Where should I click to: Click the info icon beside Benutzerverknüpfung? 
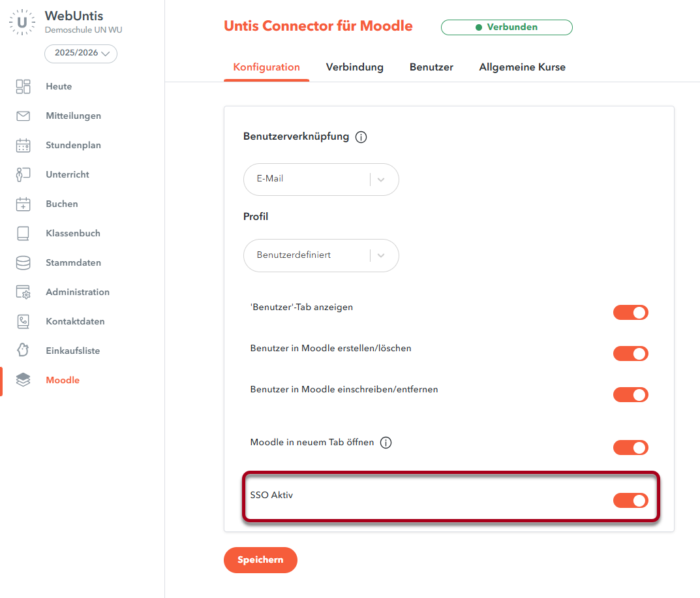pos(361,137)
